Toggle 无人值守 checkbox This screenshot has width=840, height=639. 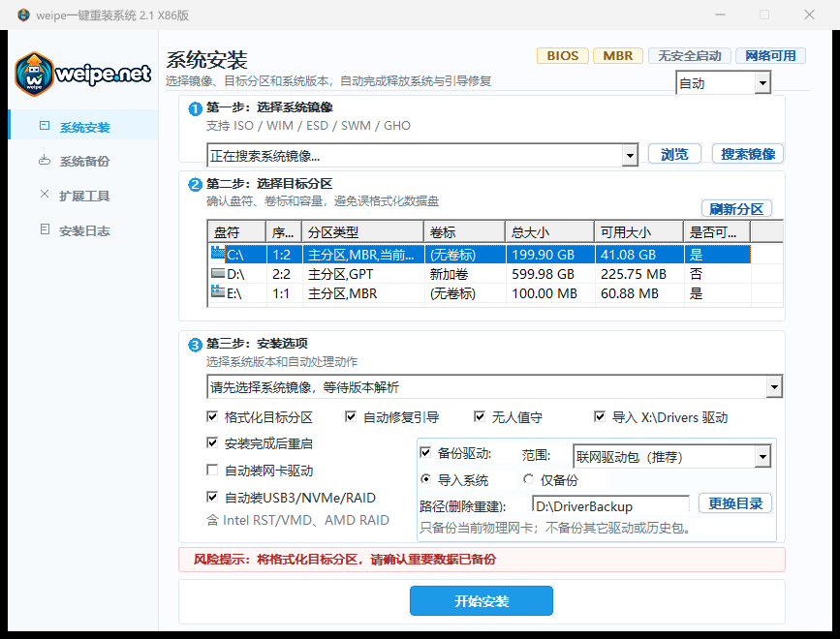coord(480,416)
